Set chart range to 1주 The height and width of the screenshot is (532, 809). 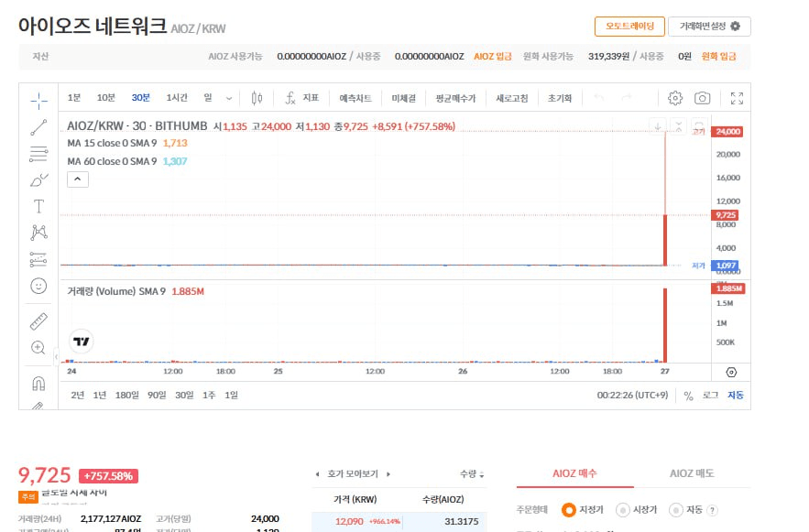(x=209, y=396)
